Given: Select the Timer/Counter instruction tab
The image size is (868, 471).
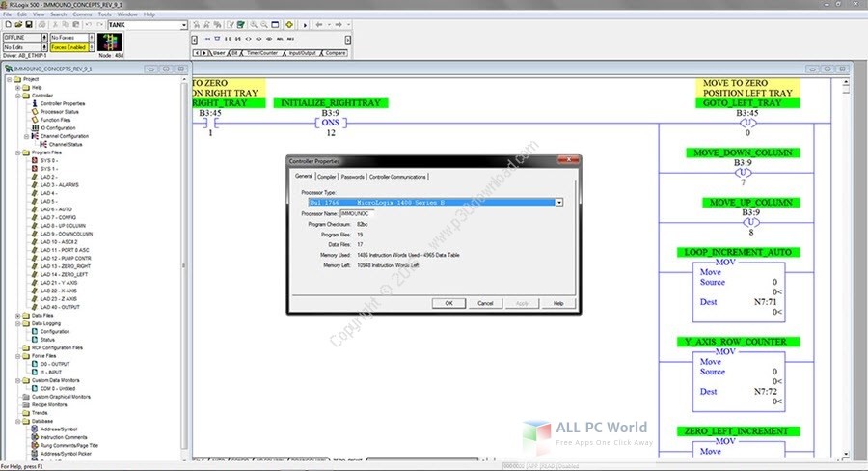Looking at the screenshot, I should [x=262, y=53].
